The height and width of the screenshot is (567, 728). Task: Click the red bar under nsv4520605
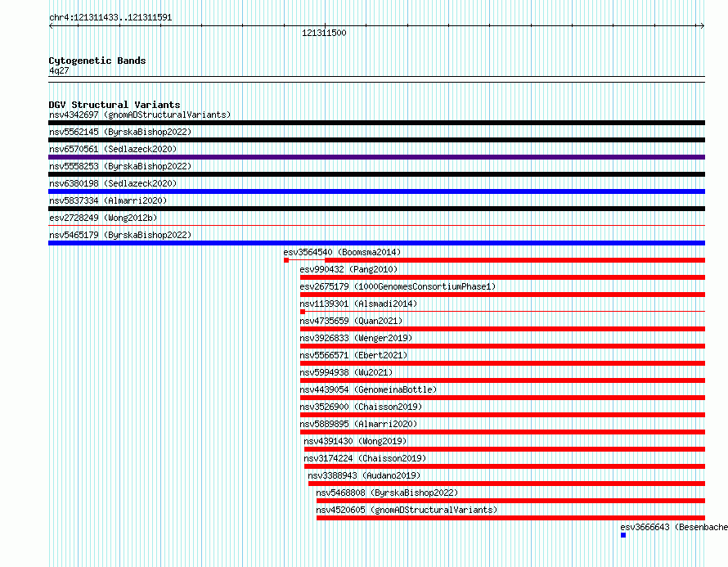click(x=510, y=518)
